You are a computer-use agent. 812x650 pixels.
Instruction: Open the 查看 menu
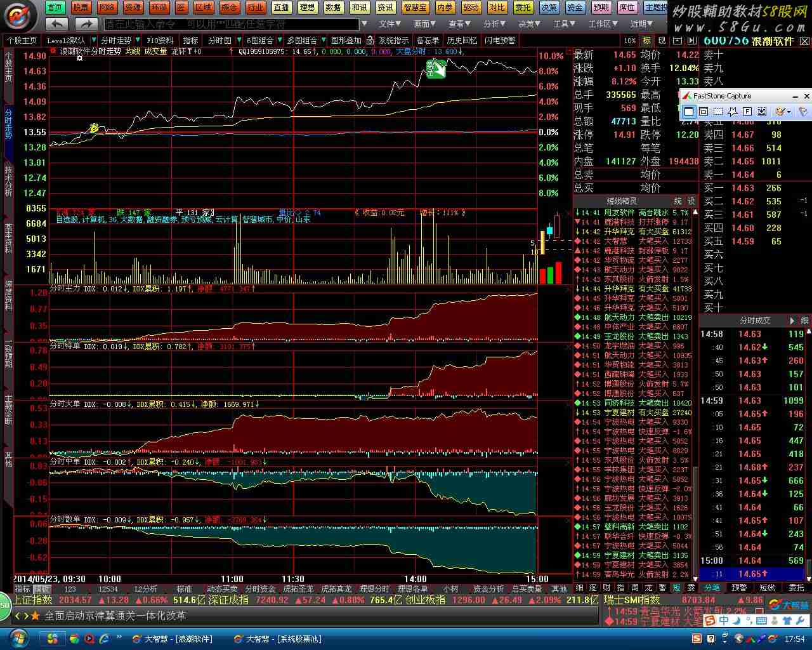click(x=460, y=24)
